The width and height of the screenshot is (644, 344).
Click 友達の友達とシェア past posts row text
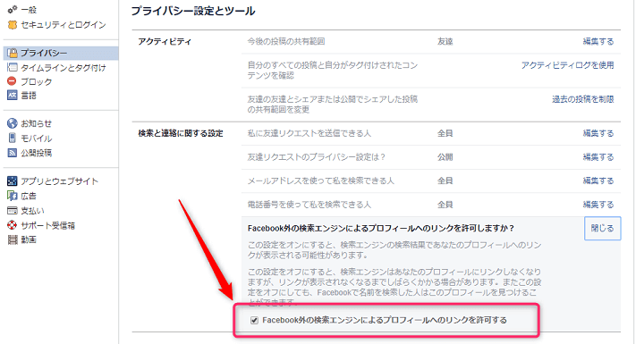(333, 105)
